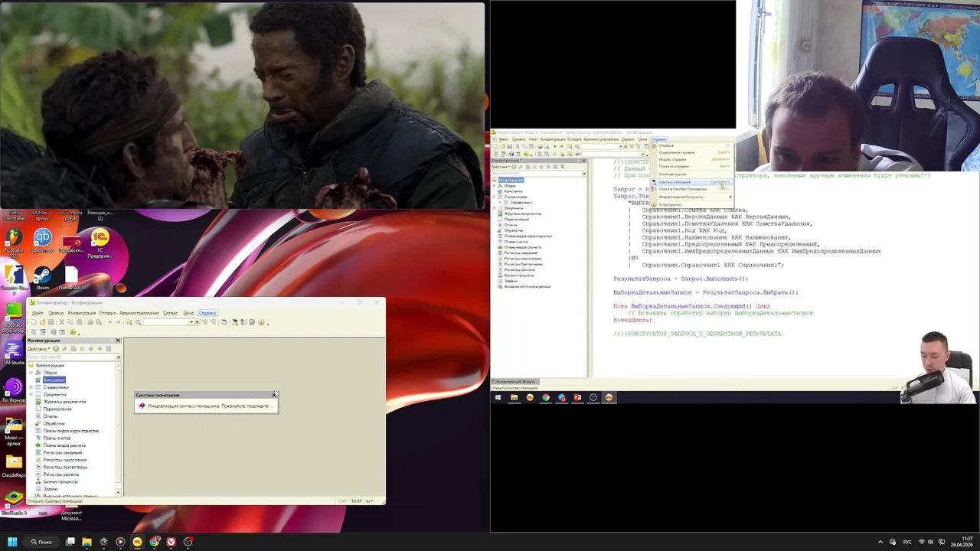This screenshot has width=980, height=551.
Task: Click 1C yellow icon on Windows taskbar
Action: tap(138, 542)
